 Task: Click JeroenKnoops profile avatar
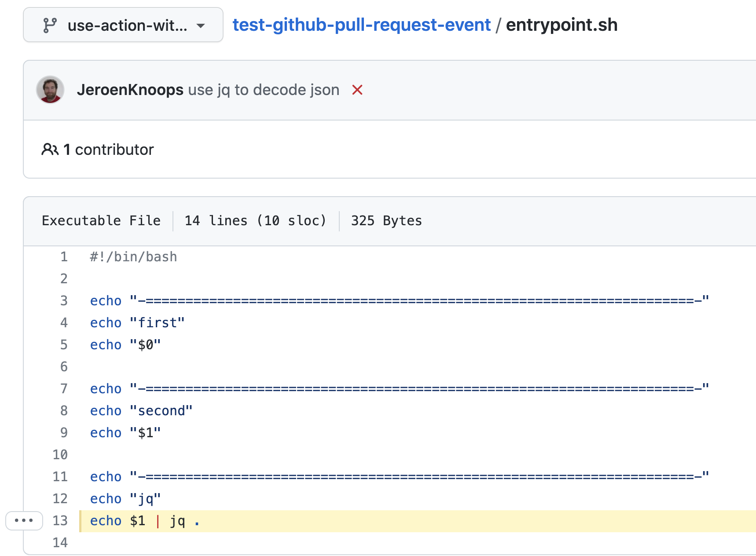pos(50,90)
